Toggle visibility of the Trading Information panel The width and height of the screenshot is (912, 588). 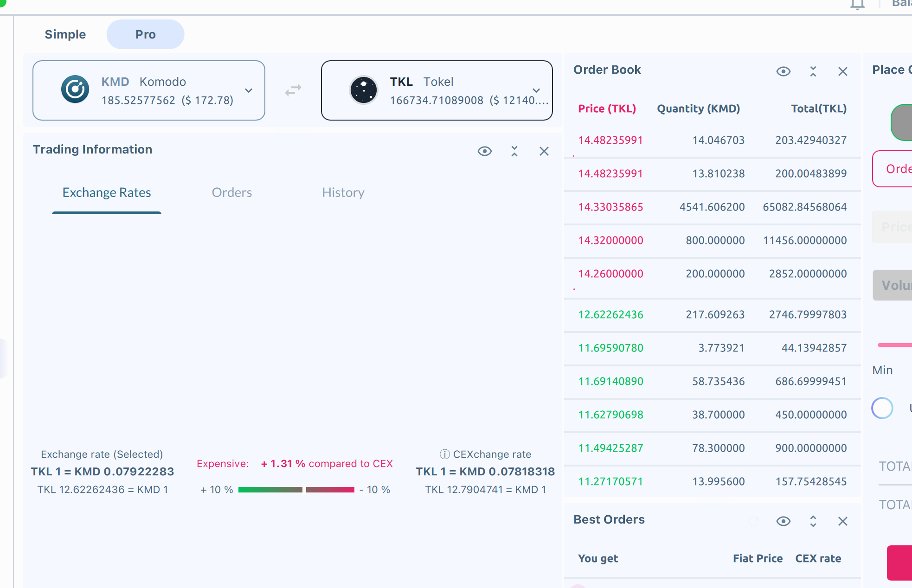point(484,151)
